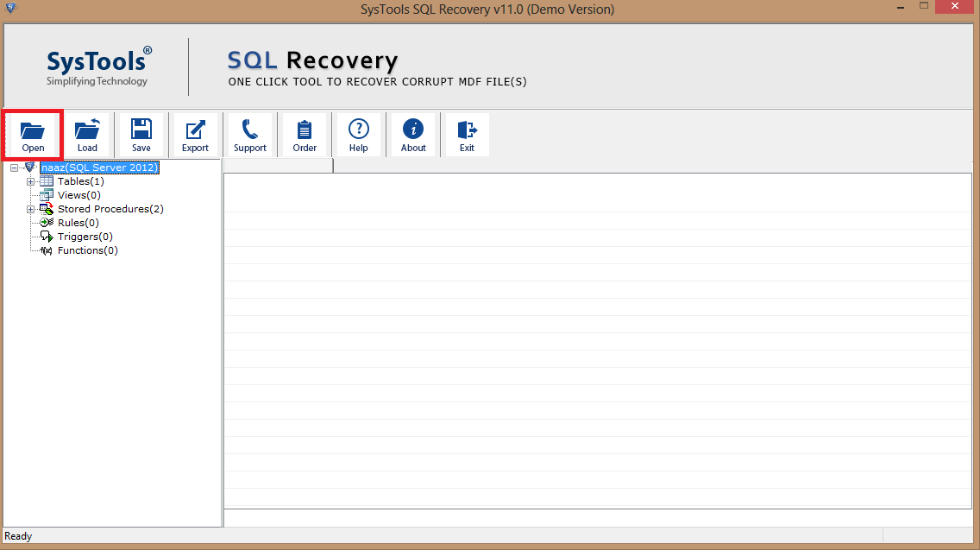Screen dimensions: 980x550
Task: Select Functions(0) in the tree
Action: [87, 250]
